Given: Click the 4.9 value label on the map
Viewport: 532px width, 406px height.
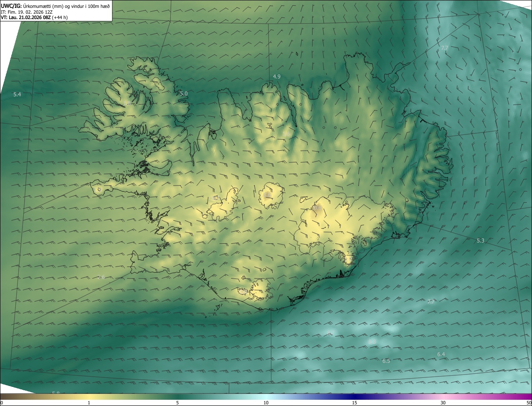Looking at the screenshot, I should (277, 77).
